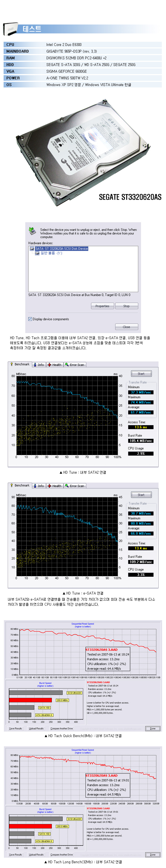
Task: Click the Properties button
Action: point(102,306)
